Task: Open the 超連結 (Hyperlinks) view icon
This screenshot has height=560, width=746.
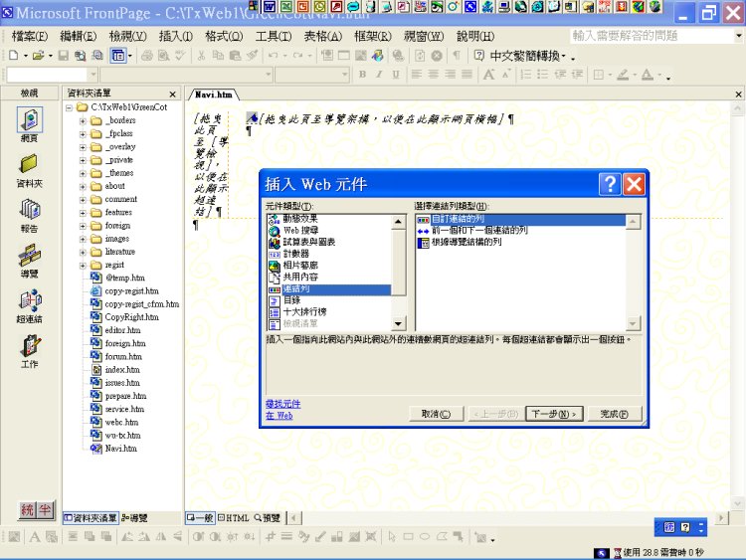Action: [x=29, y=303]
